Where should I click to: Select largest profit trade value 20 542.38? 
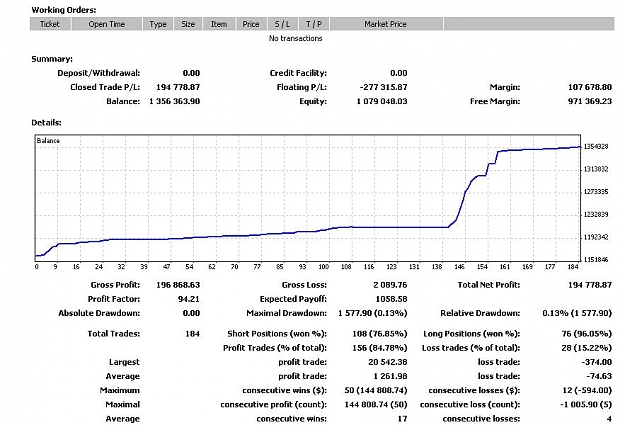387,362
